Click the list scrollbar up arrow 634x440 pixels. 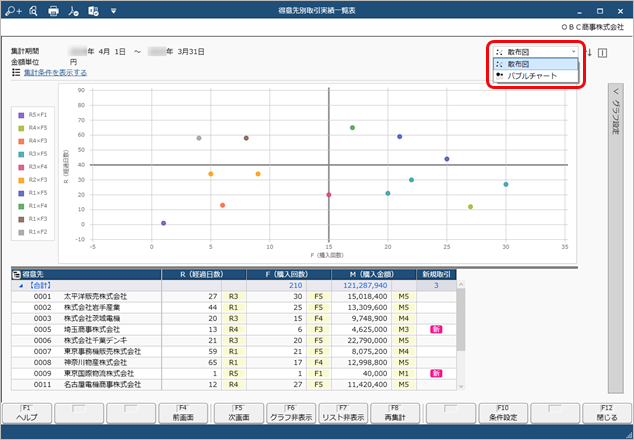click(x=461, y=285)
